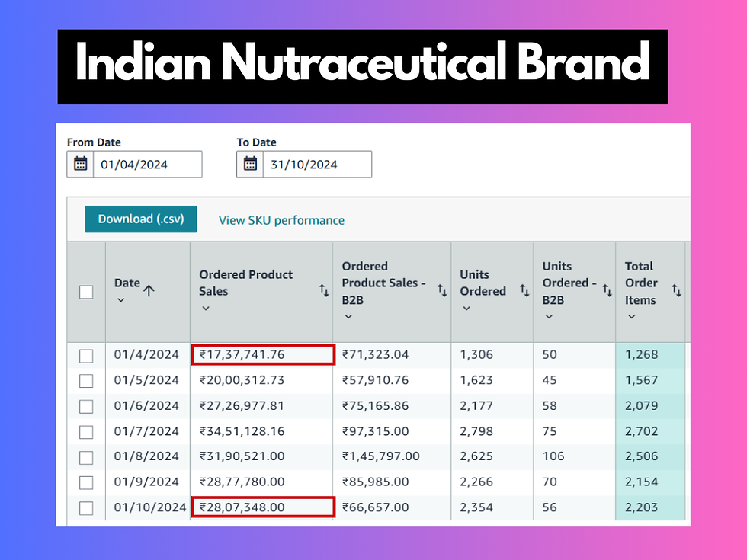
Task: Sort by Units Ordered - B2B arrows
Action: click(x=607, y=290)
